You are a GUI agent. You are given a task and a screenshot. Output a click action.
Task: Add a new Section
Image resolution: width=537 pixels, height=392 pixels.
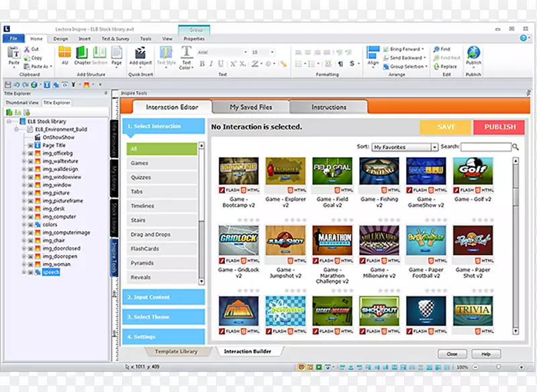tap(99, 52)
